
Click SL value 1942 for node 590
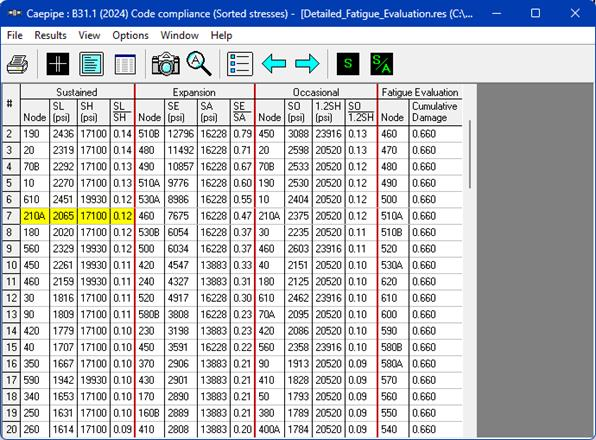(x=63, y=380)
